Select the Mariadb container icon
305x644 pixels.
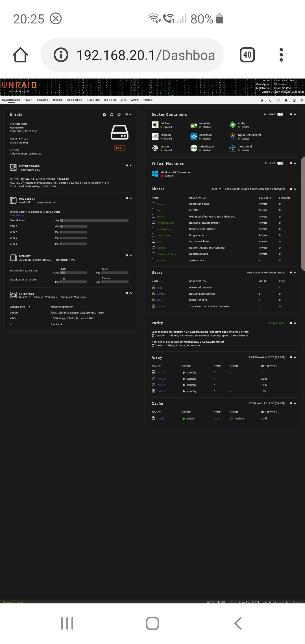point(155,136)
